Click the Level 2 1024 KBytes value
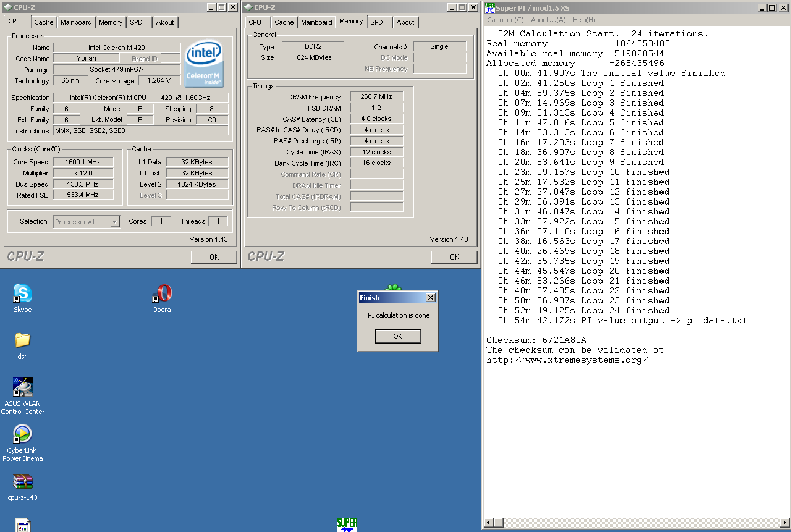 pos(197,184)
